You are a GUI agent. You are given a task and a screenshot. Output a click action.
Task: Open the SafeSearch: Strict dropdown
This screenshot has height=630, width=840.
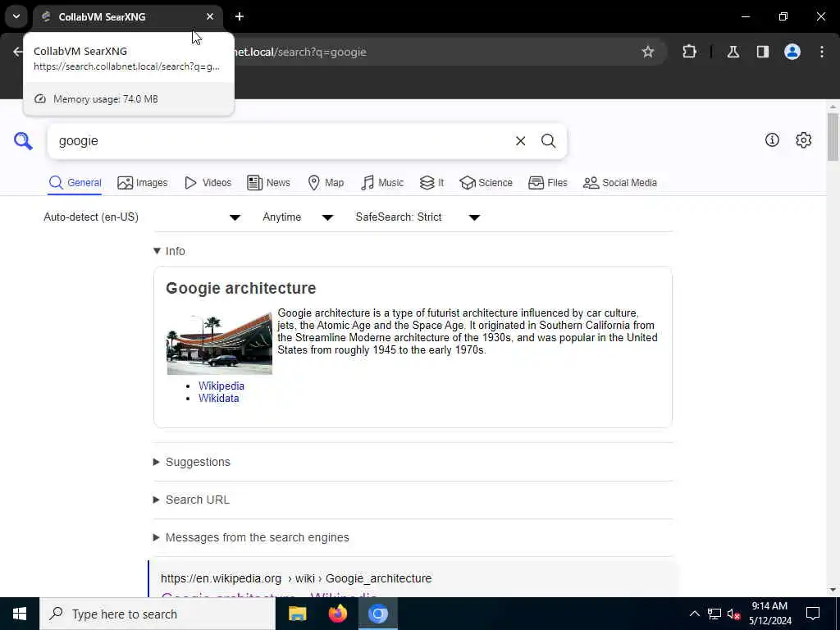[x=418, y=217]
